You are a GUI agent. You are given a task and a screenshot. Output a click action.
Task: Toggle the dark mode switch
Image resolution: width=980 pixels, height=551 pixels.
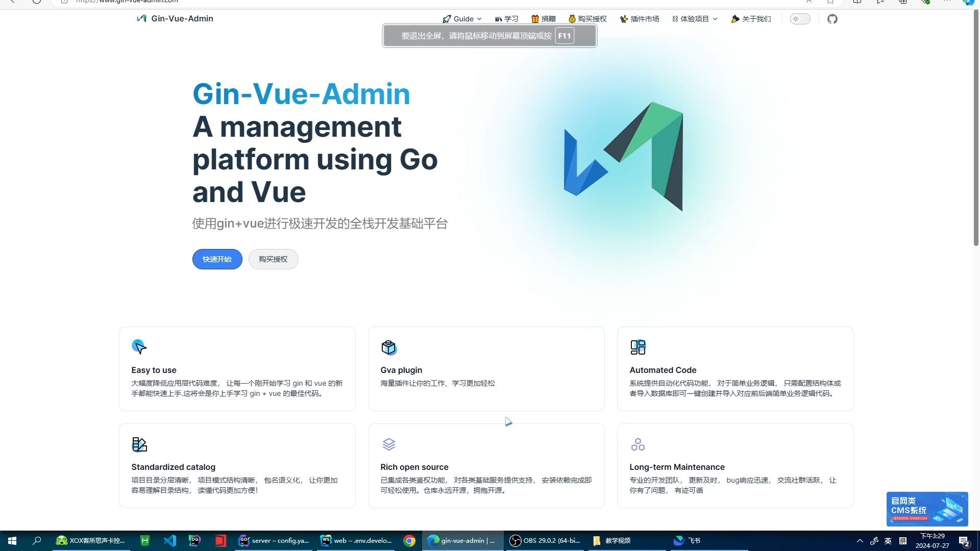point(800,19)
